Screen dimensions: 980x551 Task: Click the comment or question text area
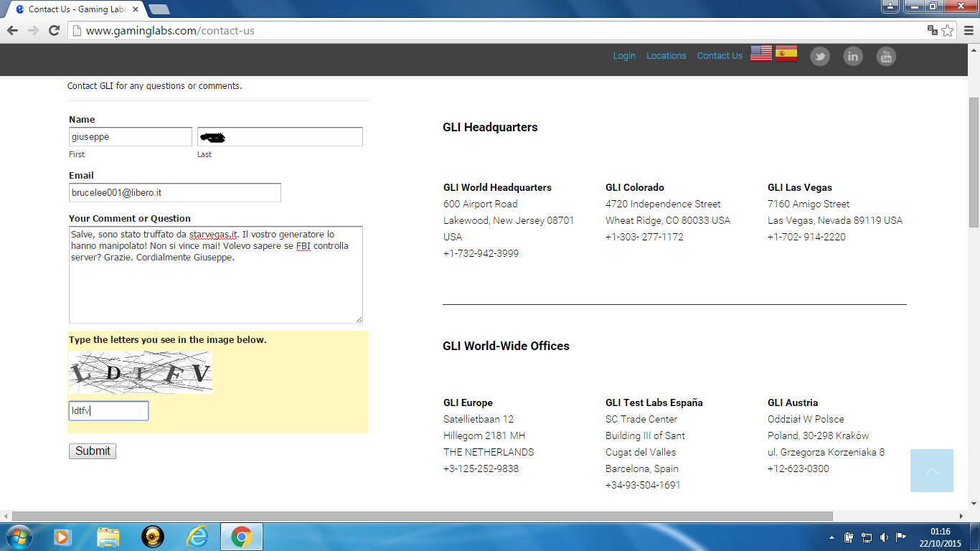click(216, 275)
